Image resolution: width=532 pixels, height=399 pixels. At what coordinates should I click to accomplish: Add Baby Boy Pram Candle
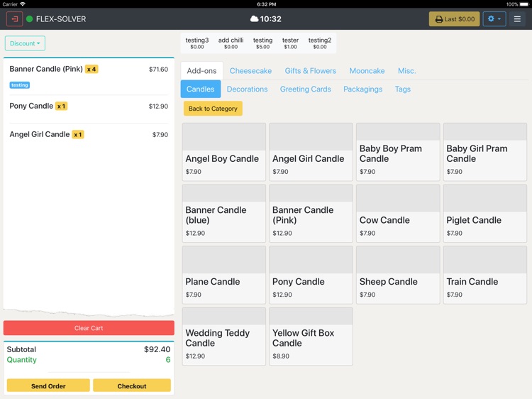click(x=398, y=152)
